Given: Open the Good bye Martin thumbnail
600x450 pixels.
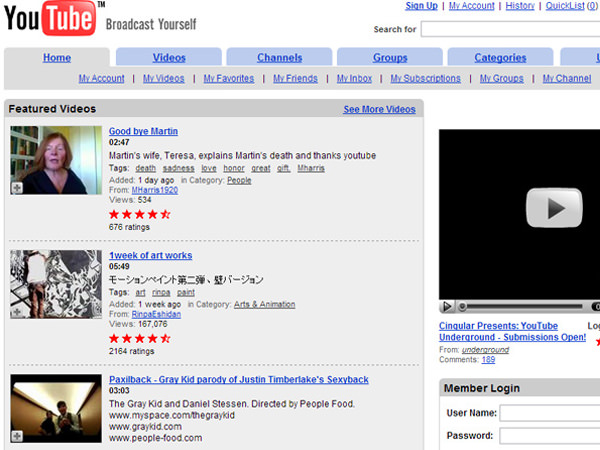Looking at the screenshot, I should [x=56, y=160].
